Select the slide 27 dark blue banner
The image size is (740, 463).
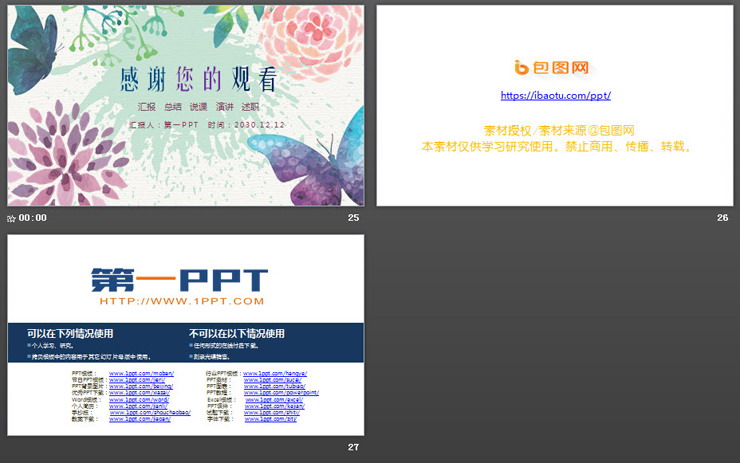point(186,342)
